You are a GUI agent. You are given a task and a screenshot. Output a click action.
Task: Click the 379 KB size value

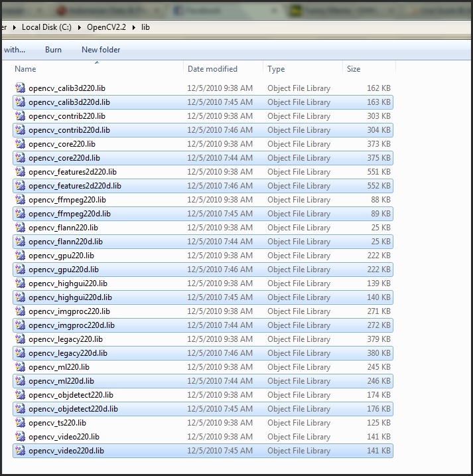pyautogui.click(x=379, y=339)
